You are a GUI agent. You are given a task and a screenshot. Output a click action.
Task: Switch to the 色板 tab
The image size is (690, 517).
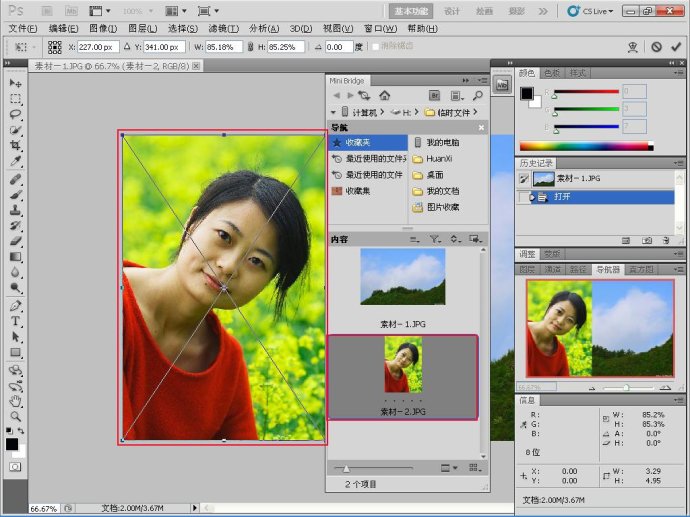point(552,73)
